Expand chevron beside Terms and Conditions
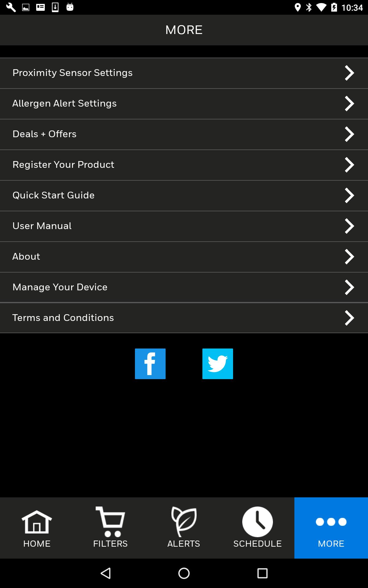Screen dimensions: 368x588 pos(350,318)
